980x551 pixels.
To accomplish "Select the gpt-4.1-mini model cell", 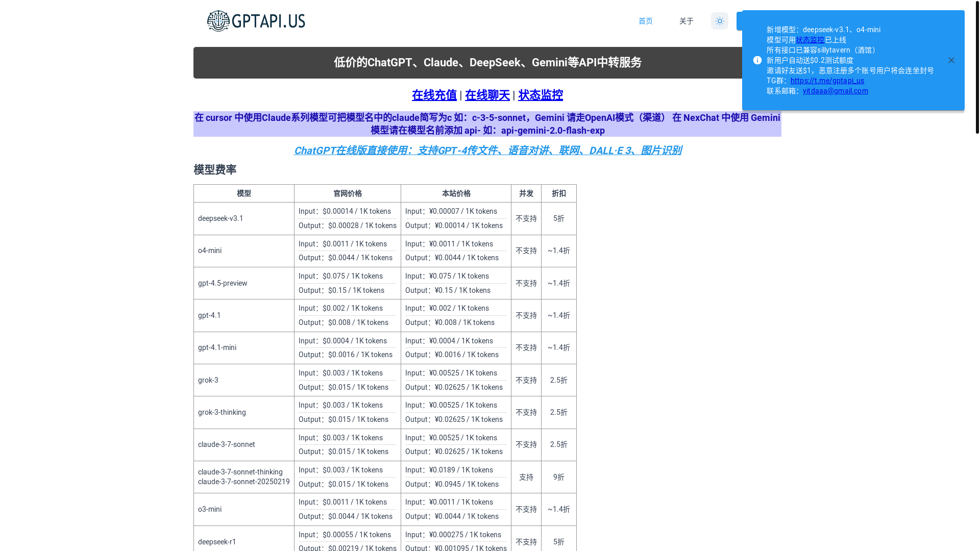I will click(x=244, y=347).
